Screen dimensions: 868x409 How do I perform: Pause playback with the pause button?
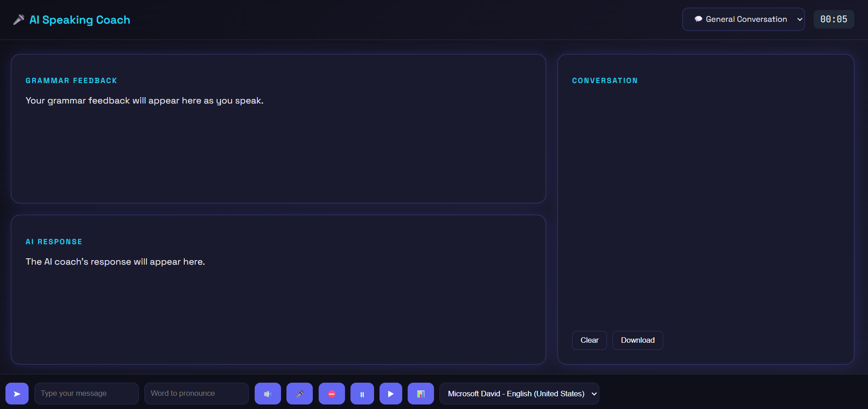362,394
